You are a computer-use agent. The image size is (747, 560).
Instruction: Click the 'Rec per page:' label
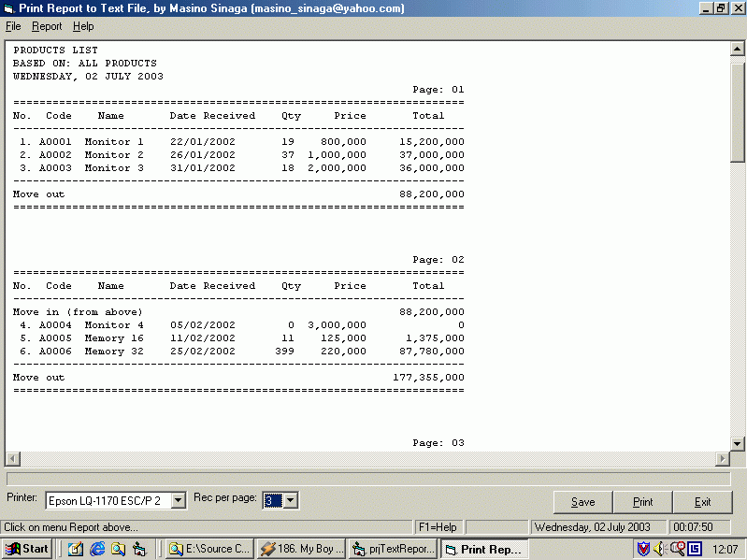click(x=225, y=497)
